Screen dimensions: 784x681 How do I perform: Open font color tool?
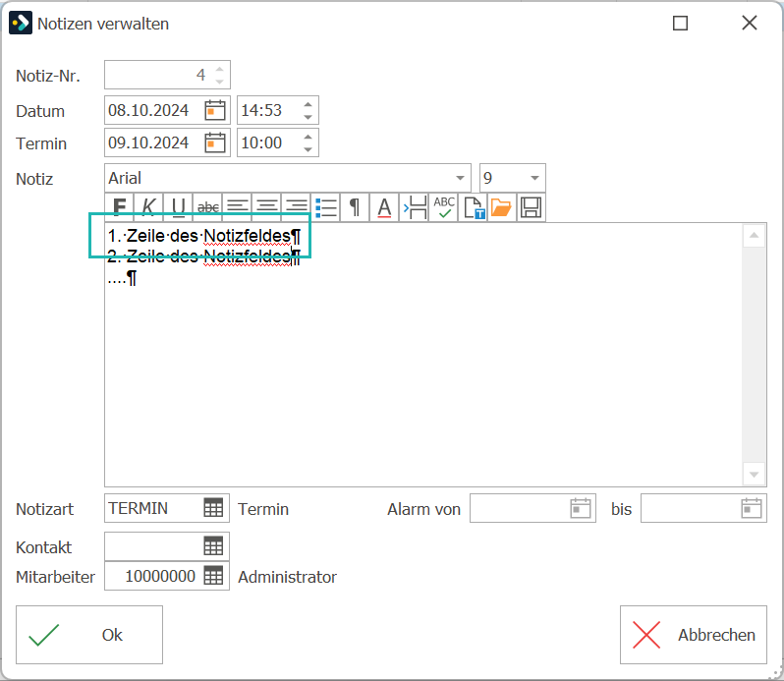tap(384, 207)
